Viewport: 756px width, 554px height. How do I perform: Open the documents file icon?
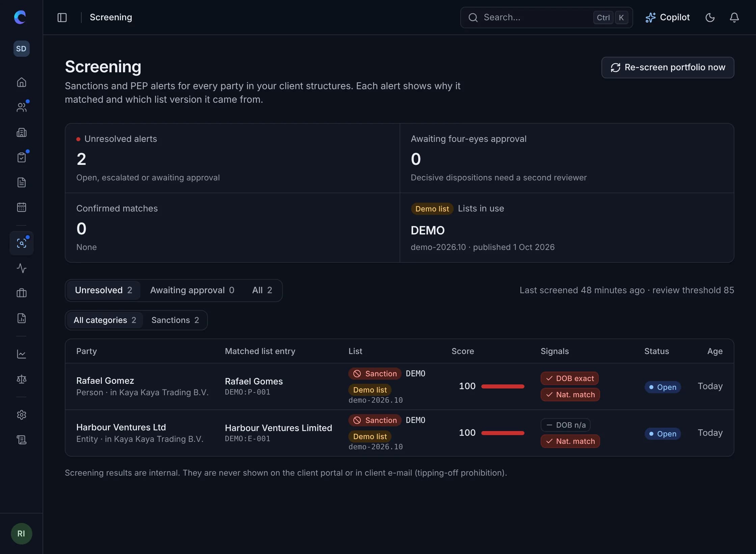click(x=22, y=182)
